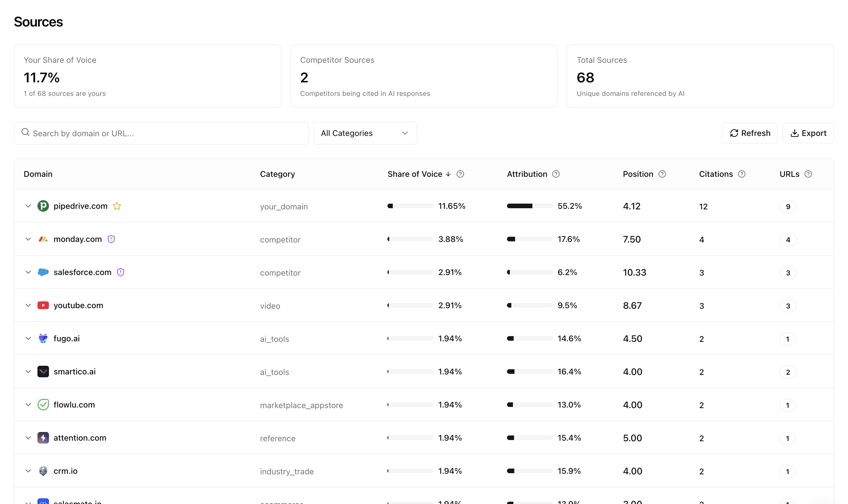Open the crm.io domain entry
Image resolution: width=848 pixels, height=504 pixels.
click(x=66, y=471)
